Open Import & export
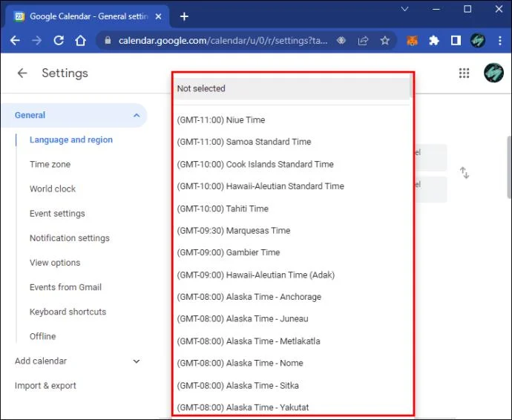512x420 pixels. point(45,386)
